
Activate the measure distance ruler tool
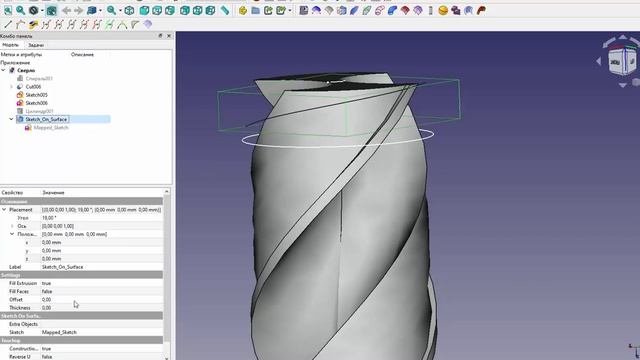pyautogui.click(x=224, y=11)
